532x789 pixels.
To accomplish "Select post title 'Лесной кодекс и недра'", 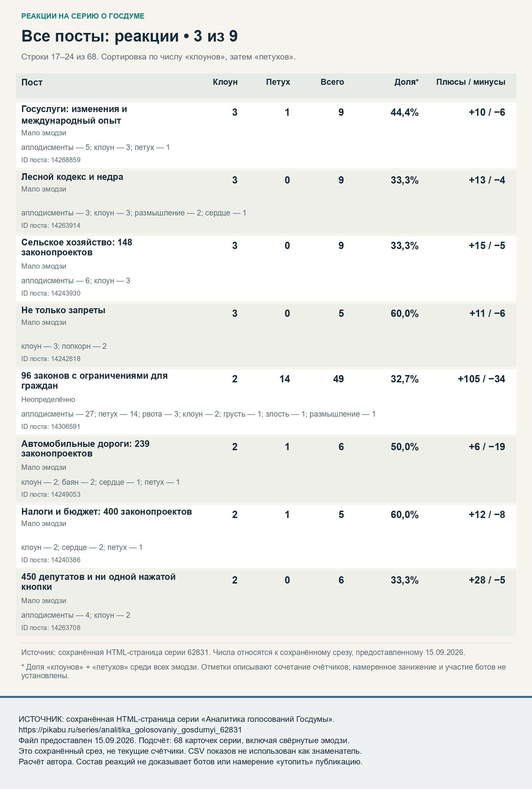I will pyautogui.click(x=72, y=177).
